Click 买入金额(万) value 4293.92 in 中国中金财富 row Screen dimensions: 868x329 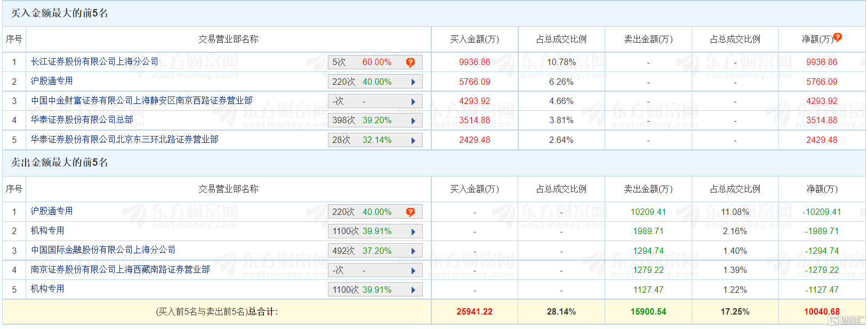click(x=475, y=101)
